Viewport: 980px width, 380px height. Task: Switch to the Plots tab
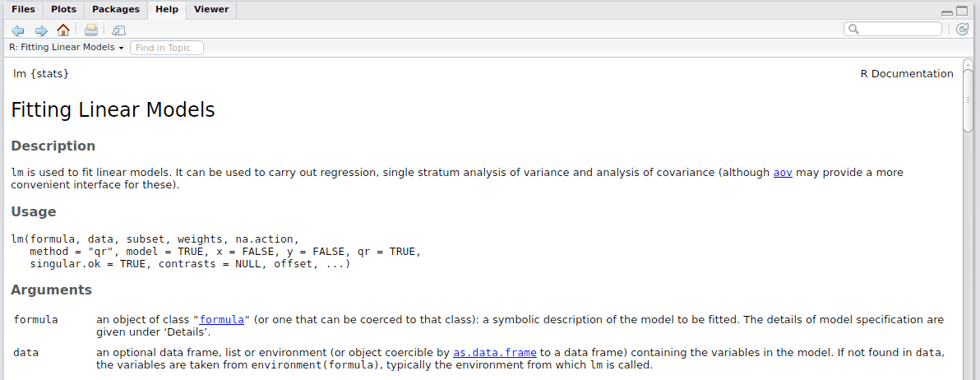tap(63, 9)
